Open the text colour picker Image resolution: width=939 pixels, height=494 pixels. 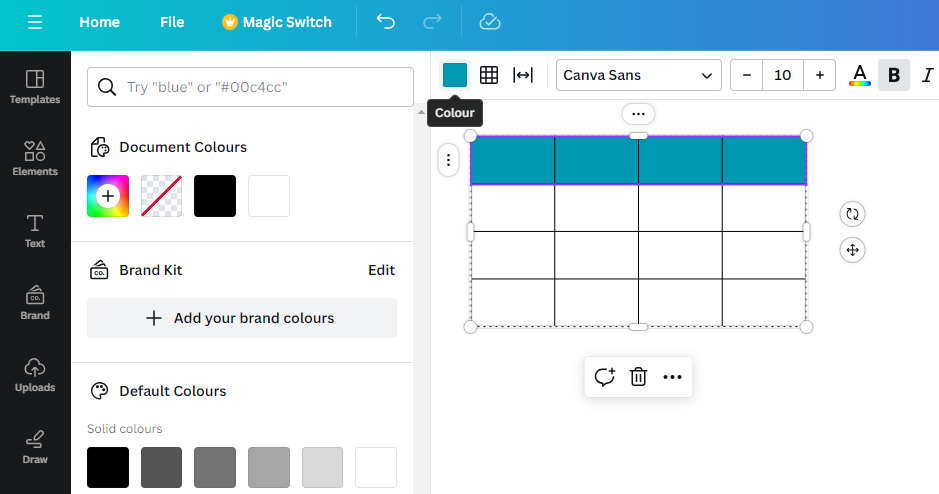click(x=860, y=75)
